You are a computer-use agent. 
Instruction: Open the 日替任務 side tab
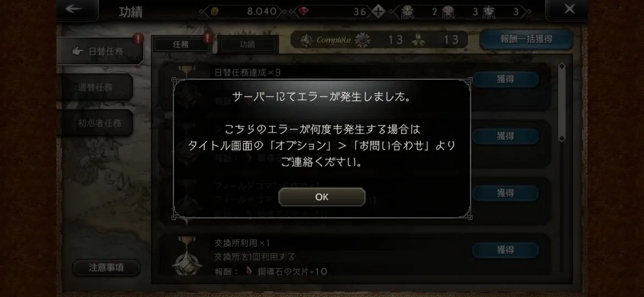(100, 51)
